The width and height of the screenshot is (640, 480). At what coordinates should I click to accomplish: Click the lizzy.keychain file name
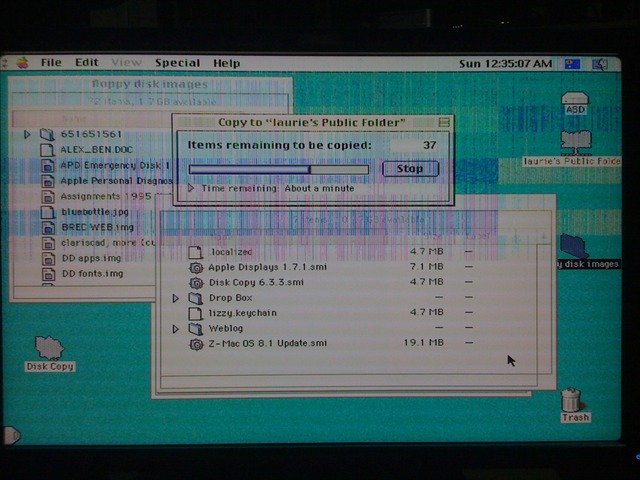click(242, 313)
